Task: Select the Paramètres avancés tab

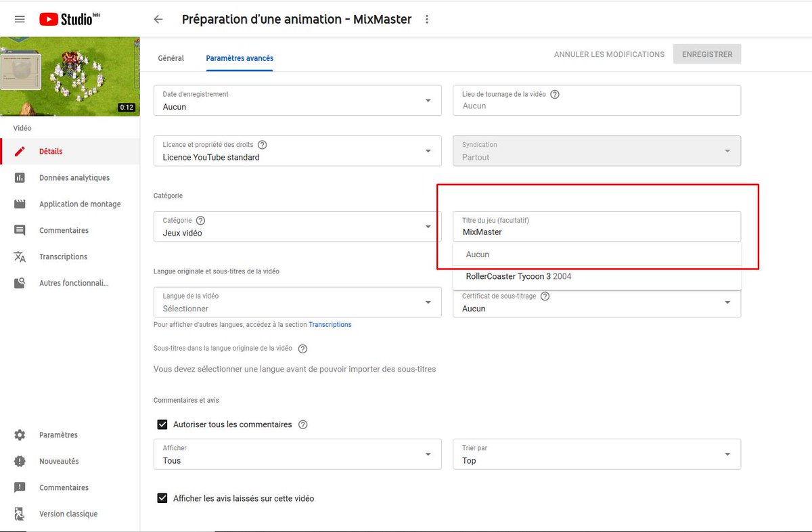Action: (x=240, y=58)
